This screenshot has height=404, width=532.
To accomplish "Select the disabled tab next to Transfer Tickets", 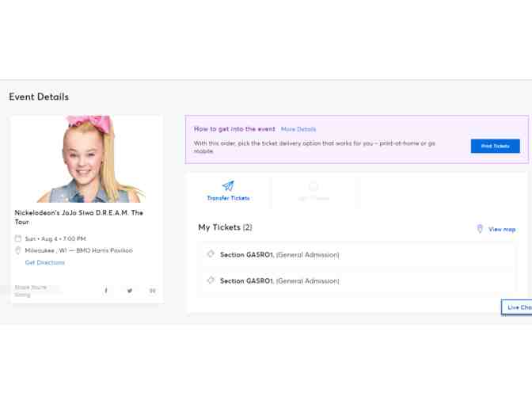I will tap(313, 192).
